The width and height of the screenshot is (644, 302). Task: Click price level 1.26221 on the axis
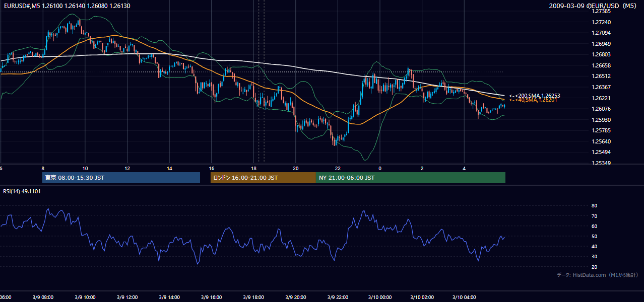[601, 98]
